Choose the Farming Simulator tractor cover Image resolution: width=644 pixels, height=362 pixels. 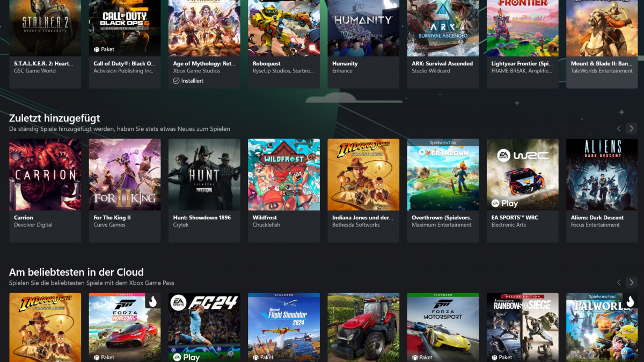[363, 327]
